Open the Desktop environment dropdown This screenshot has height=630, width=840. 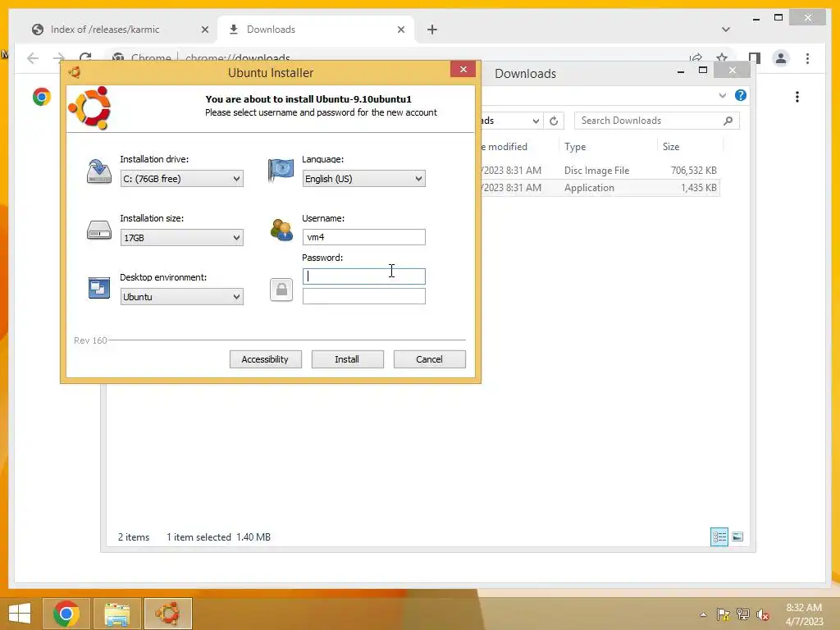coord(181,296)
